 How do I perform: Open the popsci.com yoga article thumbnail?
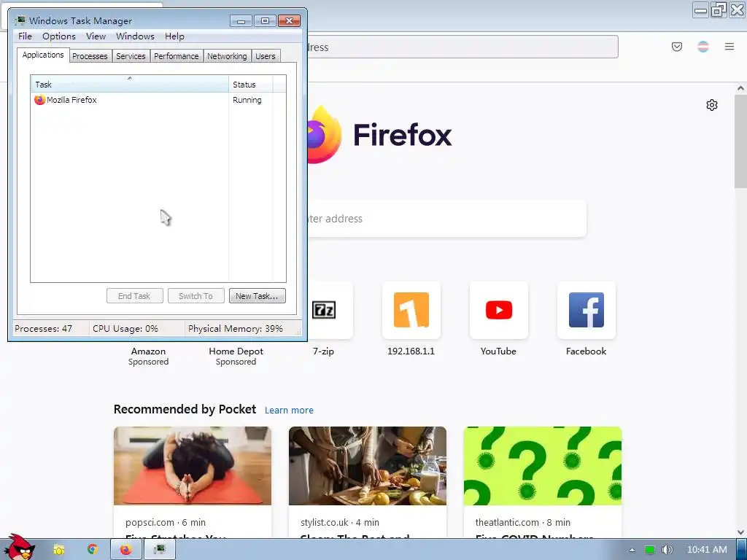[x=193, y=466]
